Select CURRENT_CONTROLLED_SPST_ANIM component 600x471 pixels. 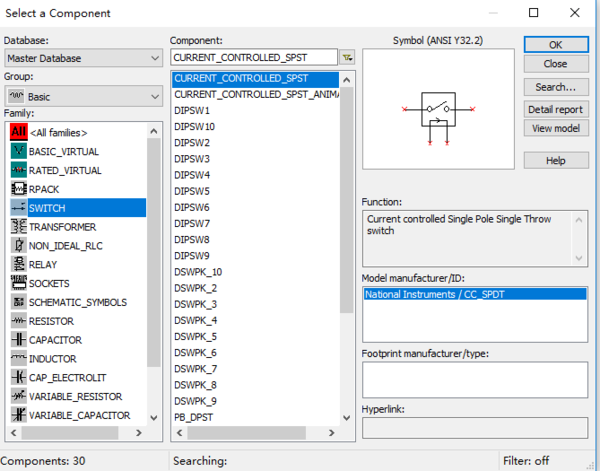point(256,94)
